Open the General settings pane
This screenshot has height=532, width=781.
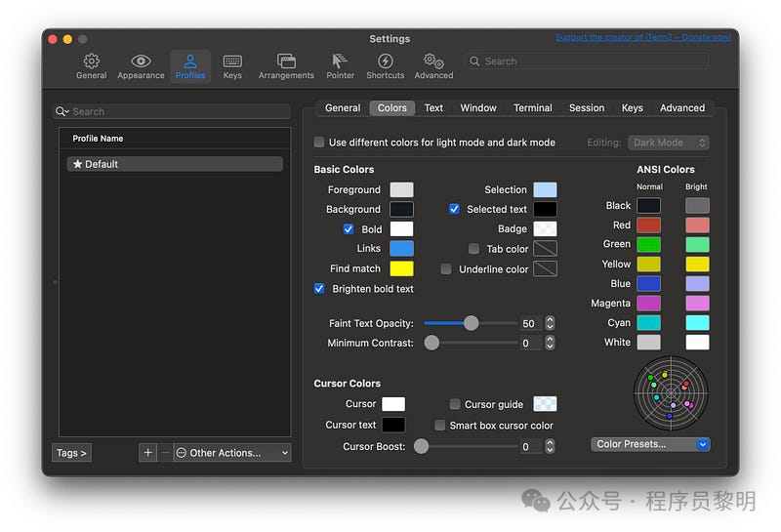[91, 66]
